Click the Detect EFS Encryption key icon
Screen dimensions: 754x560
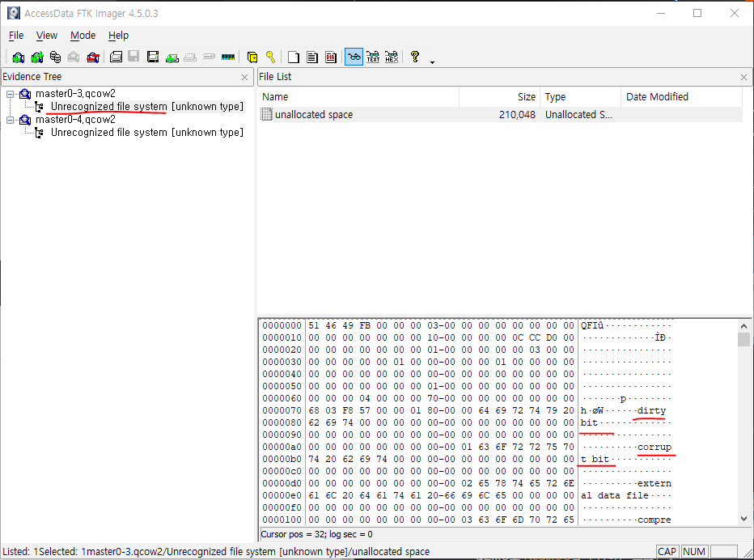270,57
